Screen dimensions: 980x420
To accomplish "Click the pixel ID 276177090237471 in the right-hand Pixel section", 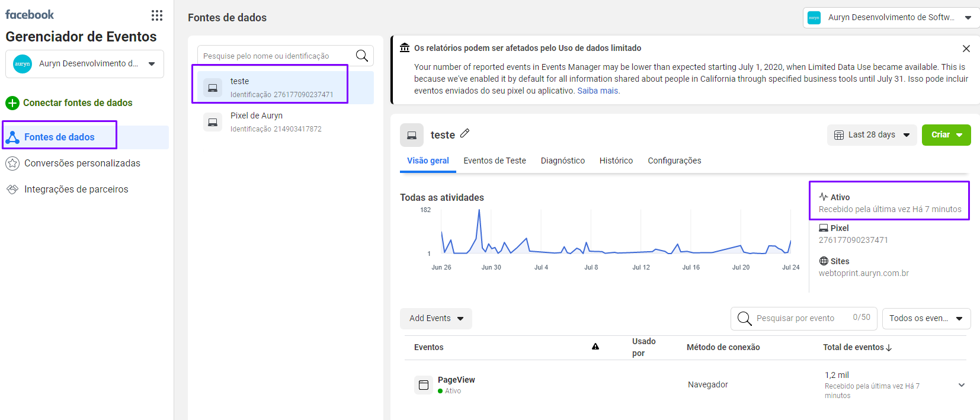I will 853,241.
